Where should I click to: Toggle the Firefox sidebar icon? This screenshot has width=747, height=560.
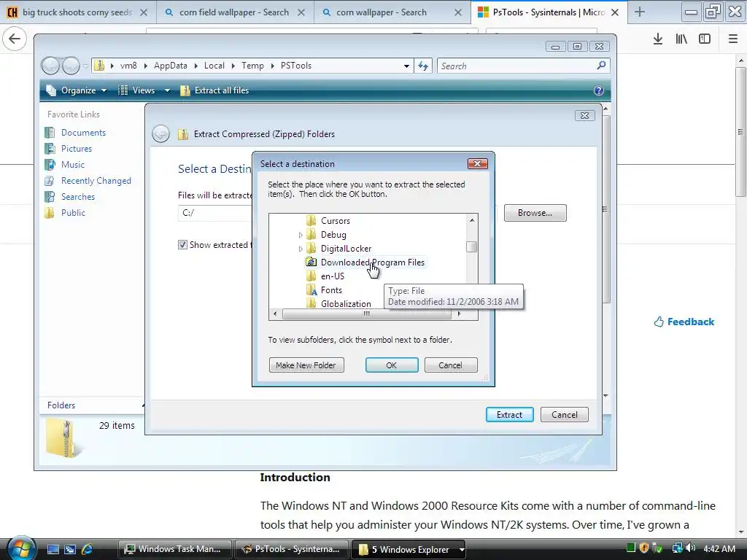tap(705, 39)
